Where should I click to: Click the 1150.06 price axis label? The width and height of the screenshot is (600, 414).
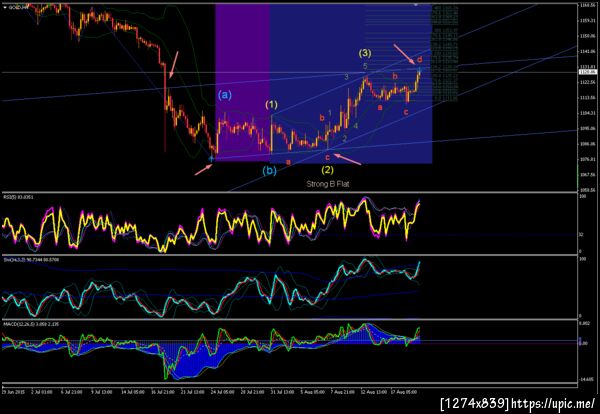(587, 36)
